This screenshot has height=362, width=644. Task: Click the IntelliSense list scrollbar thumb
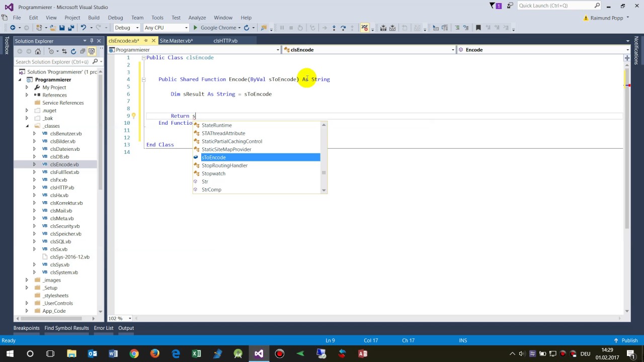pos(324,172)
